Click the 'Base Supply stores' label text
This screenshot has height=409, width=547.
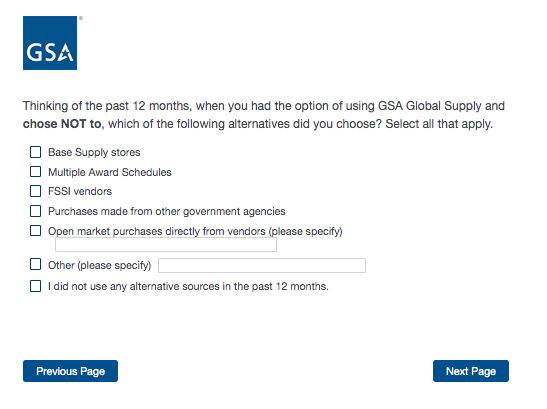tap(94, 153)
